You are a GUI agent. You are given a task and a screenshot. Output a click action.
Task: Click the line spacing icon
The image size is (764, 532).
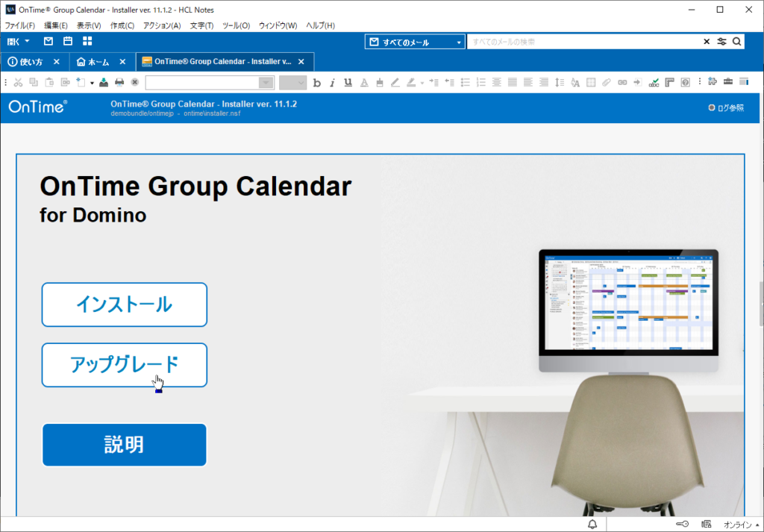560,82
